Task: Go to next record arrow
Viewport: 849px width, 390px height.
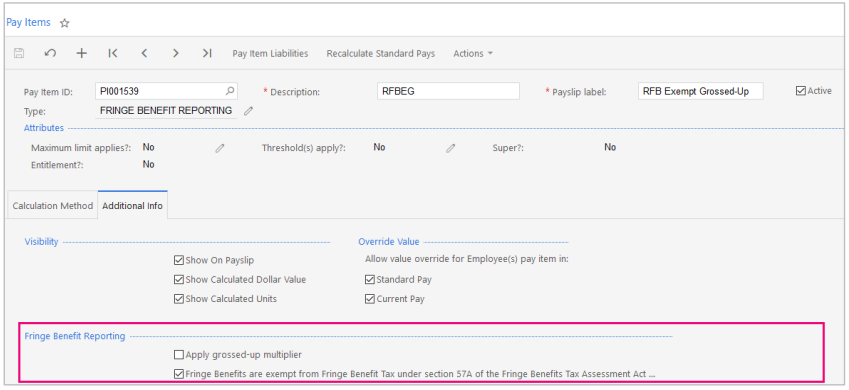Action: click(175, 53)
